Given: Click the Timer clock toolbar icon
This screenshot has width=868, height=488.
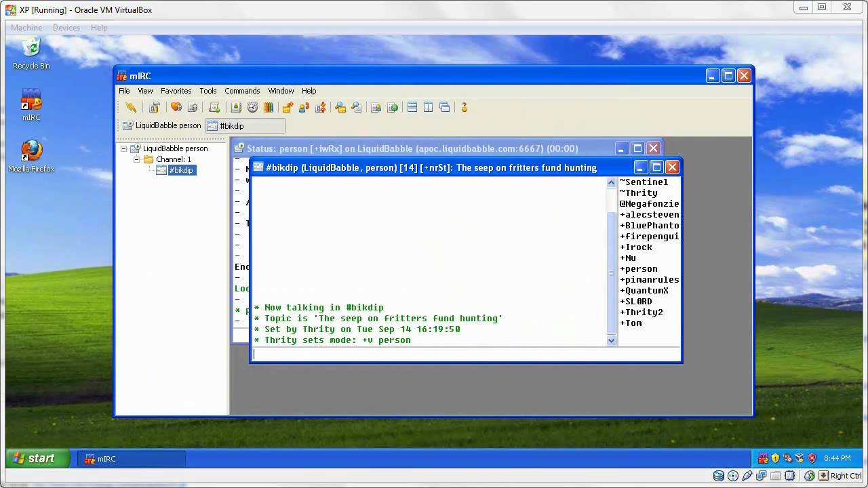Looking at the screenshot, I should (252, 107).
